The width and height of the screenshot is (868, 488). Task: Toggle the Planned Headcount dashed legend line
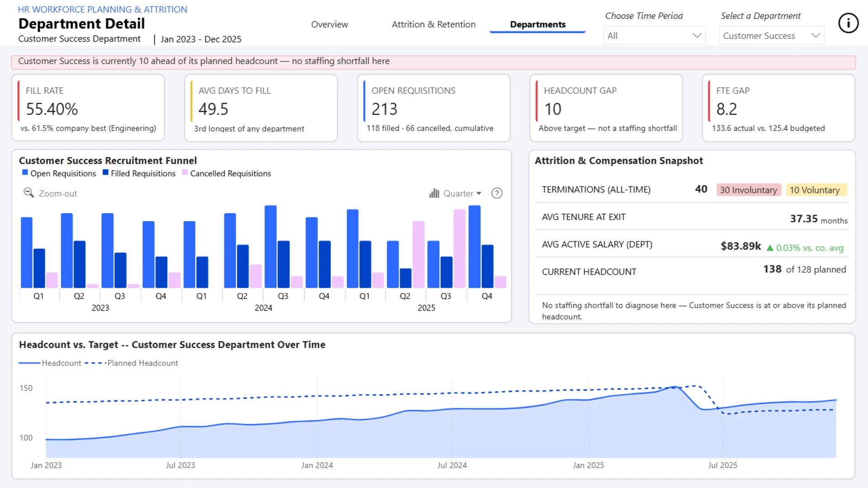click(132, 363)
